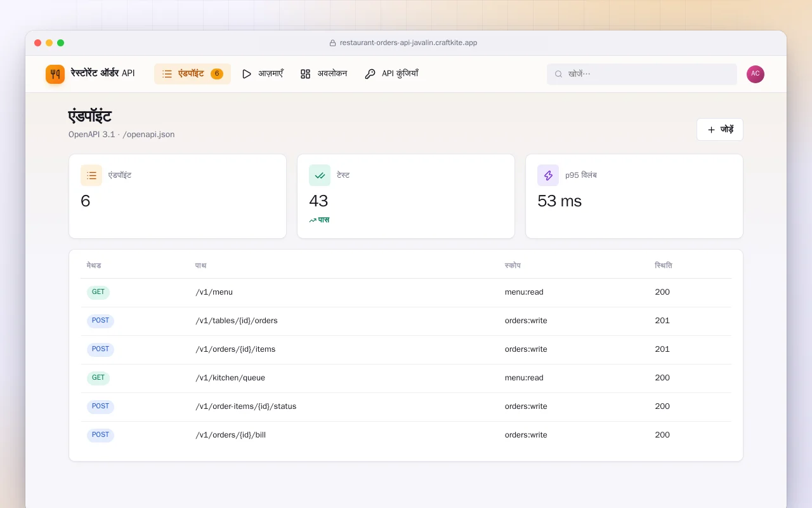Click POST badge for /v1/orders/{id}/bill
This screenshot has width=812, height=508.
[x=100, y=436]
